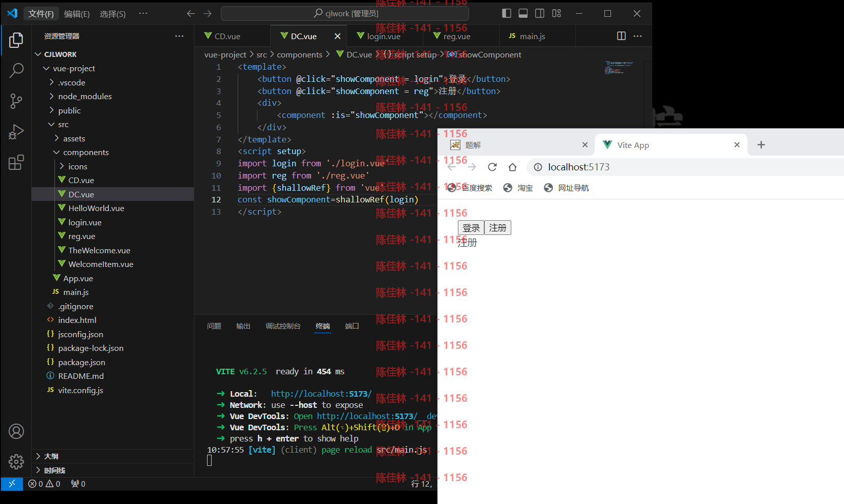The image size is (844, 504).
Task: Click the browser home icon
Action: point(512,167)
